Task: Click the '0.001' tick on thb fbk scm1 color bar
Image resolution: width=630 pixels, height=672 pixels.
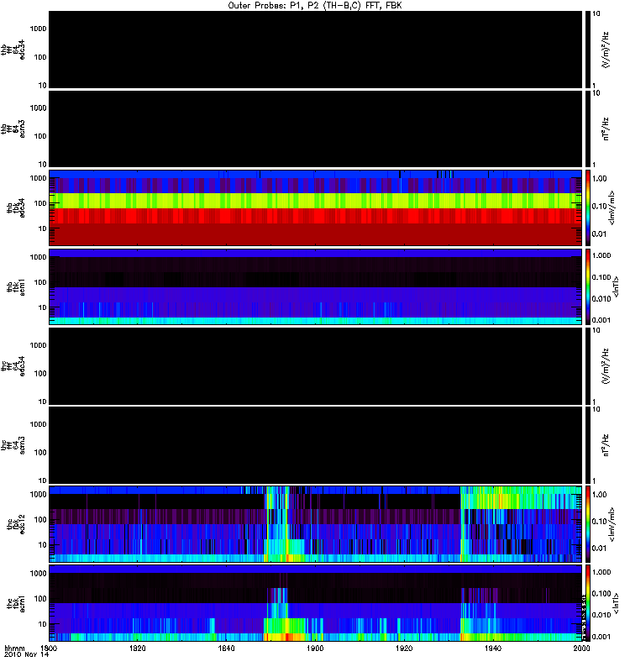Action: [x=601, y=320]
